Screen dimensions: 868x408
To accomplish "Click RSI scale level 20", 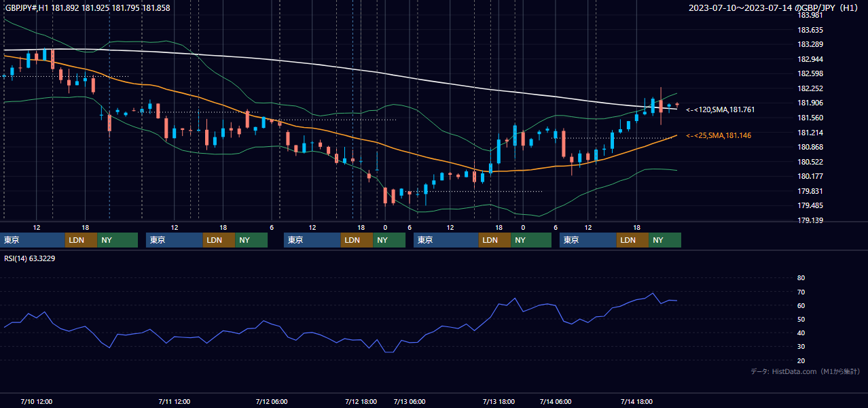I will point(801,361).
